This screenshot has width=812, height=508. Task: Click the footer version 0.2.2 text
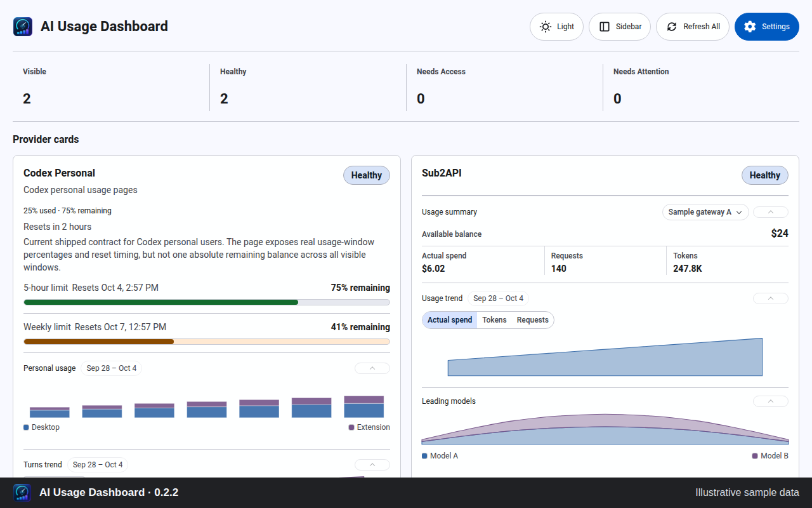tap(166, 493)
